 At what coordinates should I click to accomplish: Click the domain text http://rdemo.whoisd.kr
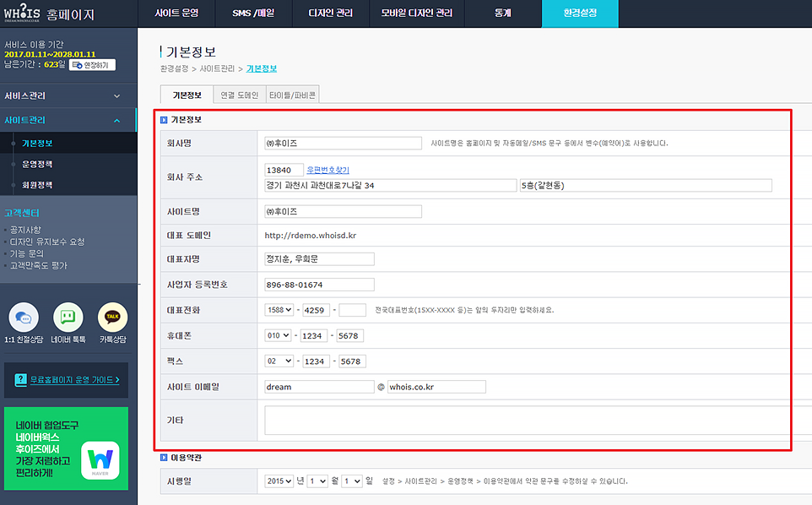click(x=310, y=235)
